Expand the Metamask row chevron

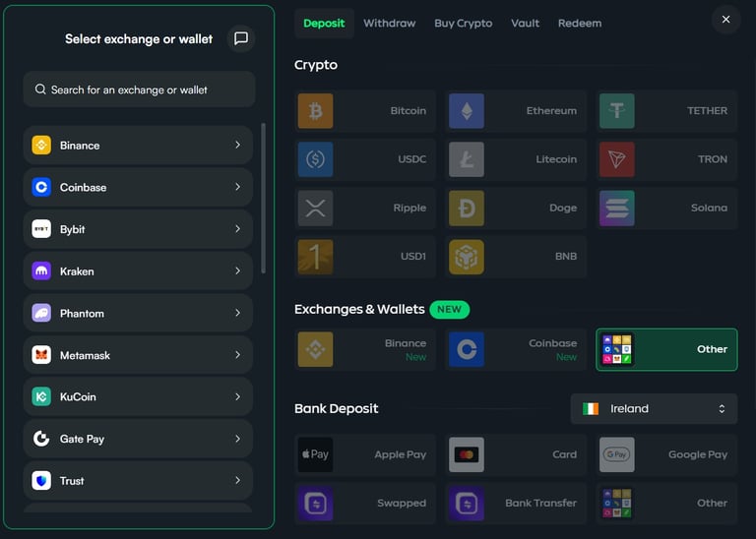click(237, 355)
